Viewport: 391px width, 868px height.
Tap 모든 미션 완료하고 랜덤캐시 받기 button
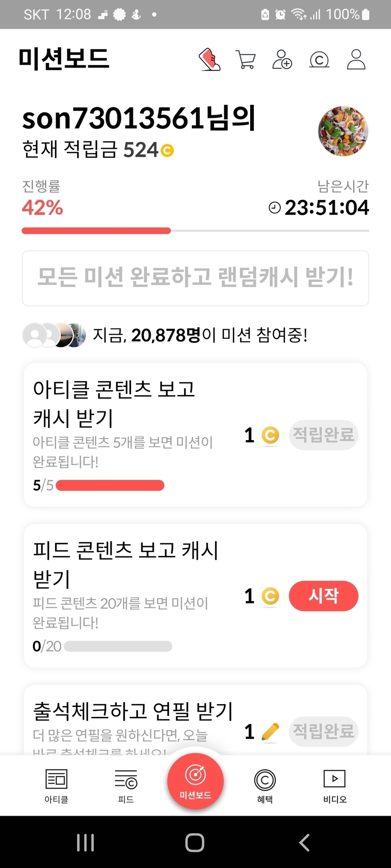[x=195, y=278]
